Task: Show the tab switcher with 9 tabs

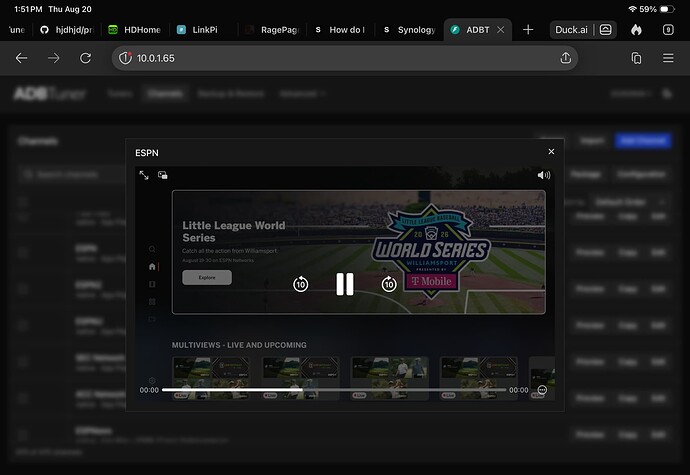Action: point(668,29)
